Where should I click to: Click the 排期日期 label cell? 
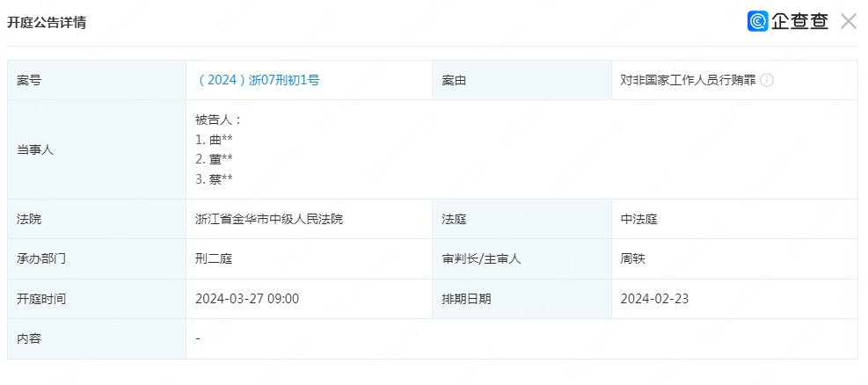coord(466,299)
